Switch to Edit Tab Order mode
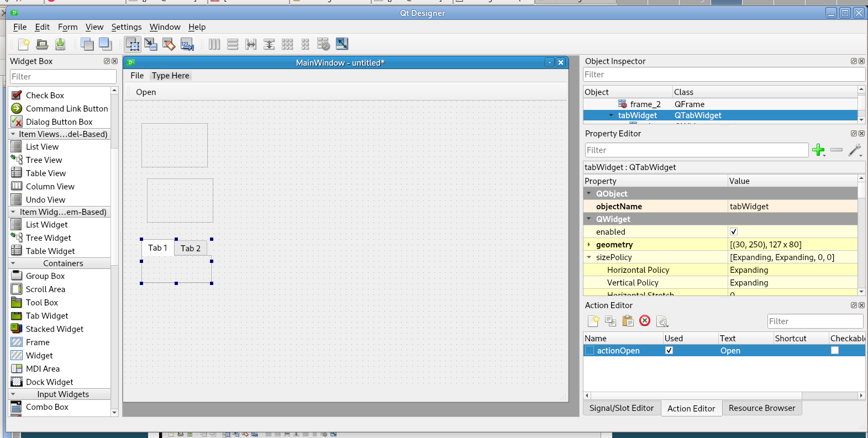Screen dimensions: 868x438 (x=187, y=44)
